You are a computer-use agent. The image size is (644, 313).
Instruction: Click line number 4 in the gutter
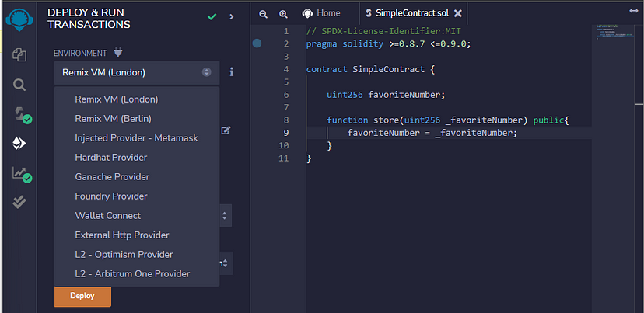[x=286, y=69]
